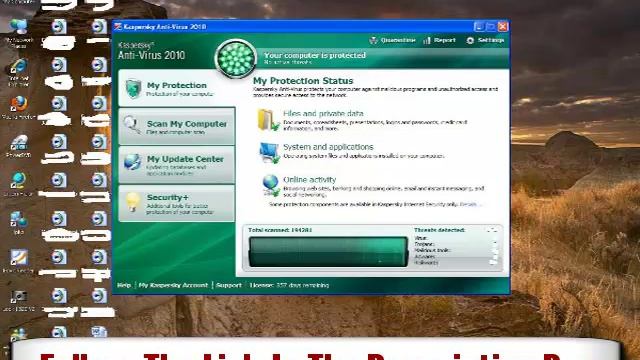Viewport: 640px width, 360px height.
Task: Open Online activity section
Action: coord(309,180)
